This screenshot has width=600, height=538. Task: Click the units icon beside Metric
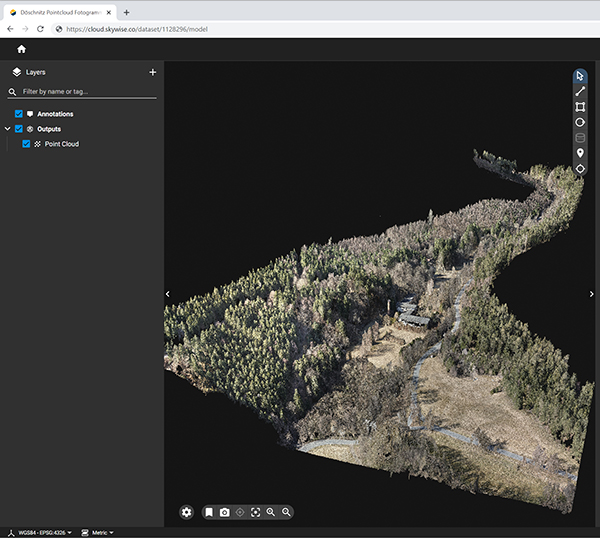[x=85, y=533]
